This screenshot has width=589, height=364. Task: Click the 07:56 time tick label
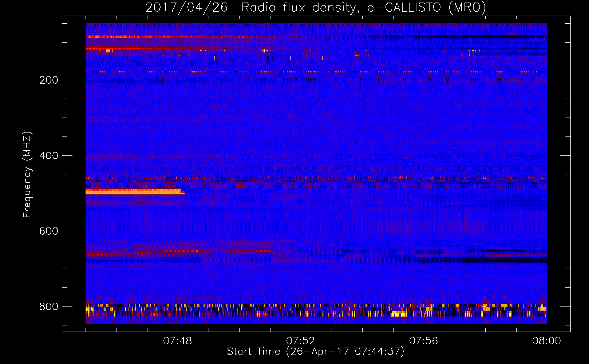click(x=424, y=341)
